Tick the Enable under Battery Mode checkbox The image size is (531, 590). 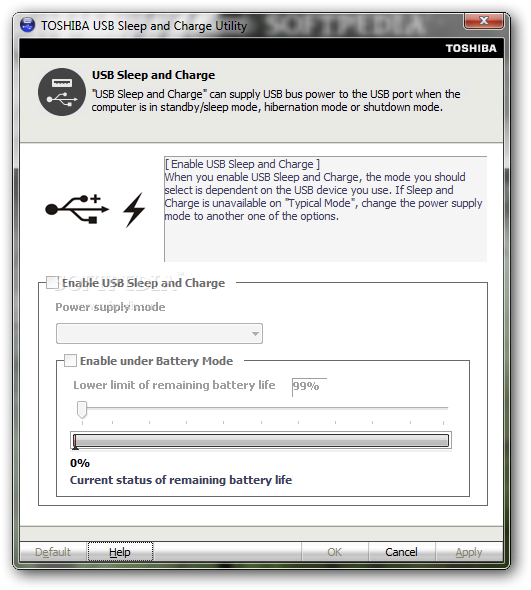point(70,360)
